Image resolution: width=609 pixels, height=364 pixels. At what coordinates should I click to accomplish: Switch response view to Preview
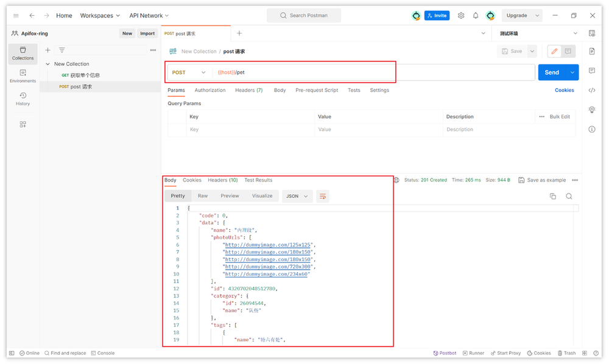coord(230,196)
